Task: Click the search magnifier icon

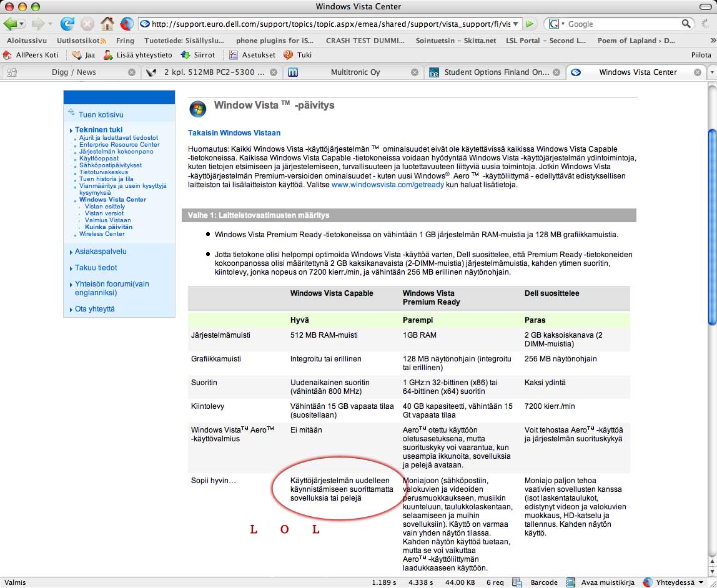Action: [x=686, y=24]
